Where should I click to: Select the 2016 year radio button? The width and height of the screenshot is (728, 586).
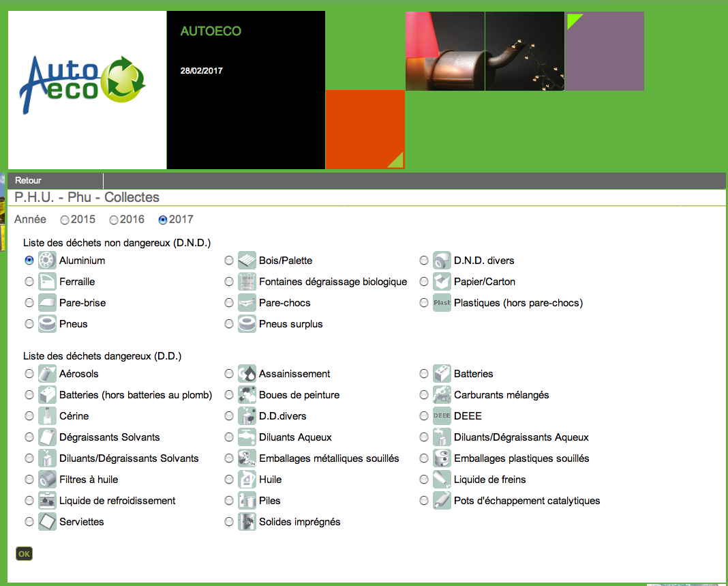coord(114,220)
